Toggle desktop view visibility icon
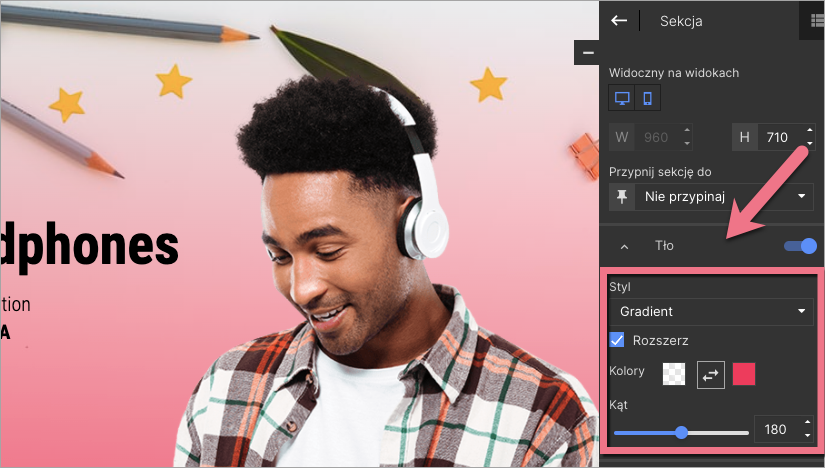The image size is (825, 468). 622,98
